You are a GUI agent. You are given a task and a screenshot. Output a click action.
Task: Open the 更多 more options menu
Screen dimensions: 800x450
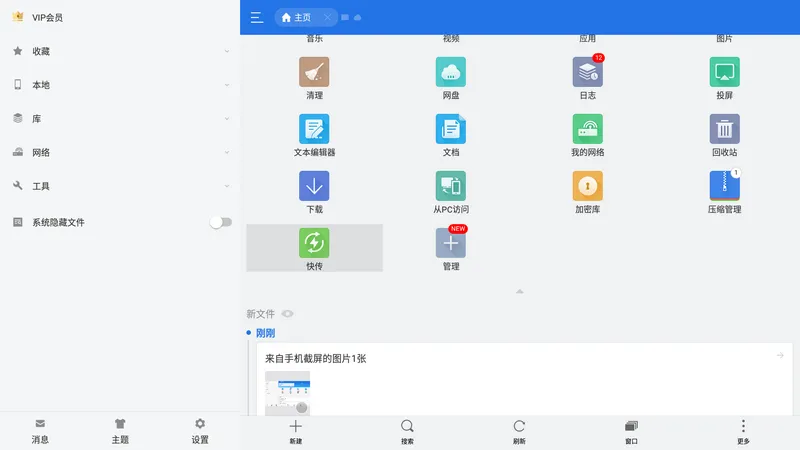pos(743,432)
